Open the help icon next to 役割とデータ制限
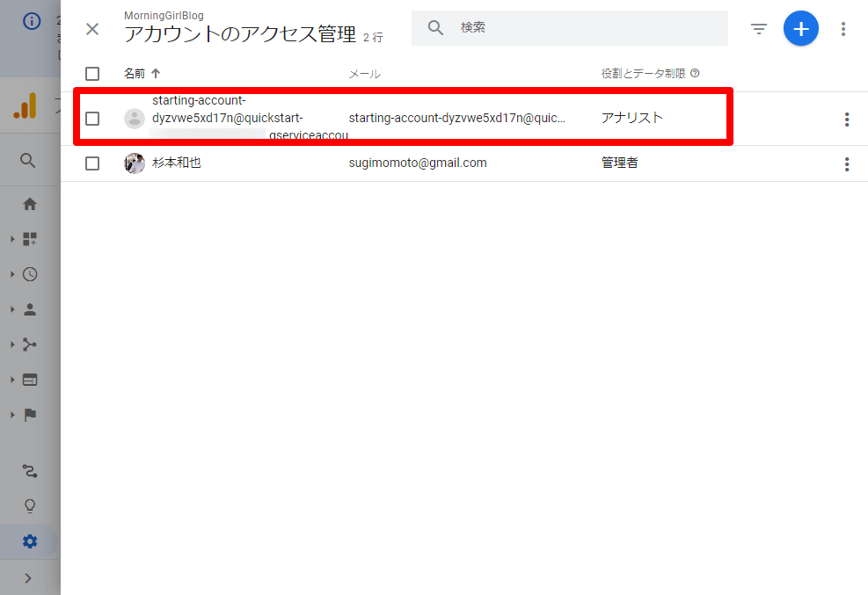 point(695,73)
